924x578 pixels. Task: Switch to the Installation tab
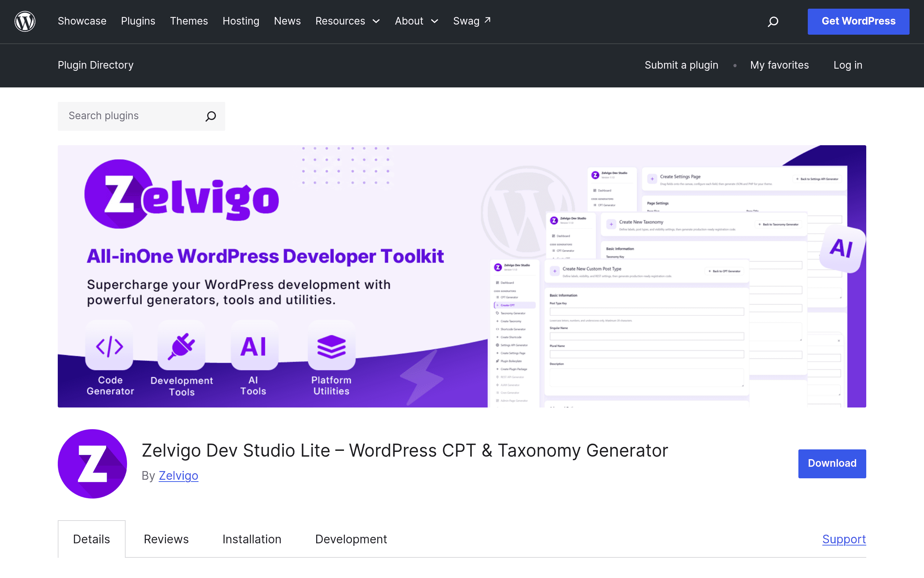[252, 539]
